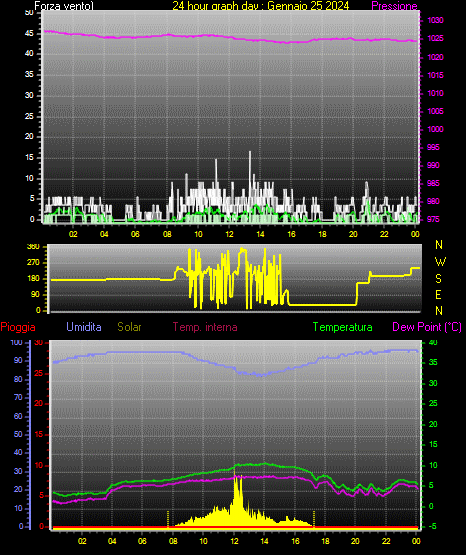This screenshot has height=555, width=466.
Task: Click the blue '80' humidity axis value
Action: [18, 379]
